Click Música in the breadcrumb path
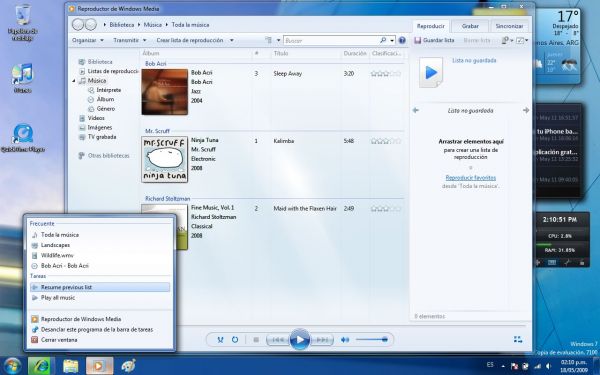This screenshot has height=375, width=600. (153, 24)
